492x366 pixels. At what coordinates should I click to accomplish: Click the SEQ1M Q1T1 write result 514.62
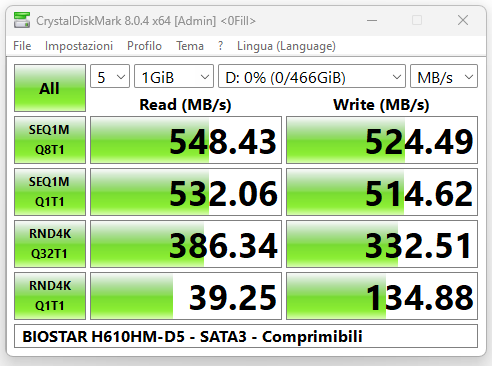tap(382, 192)
